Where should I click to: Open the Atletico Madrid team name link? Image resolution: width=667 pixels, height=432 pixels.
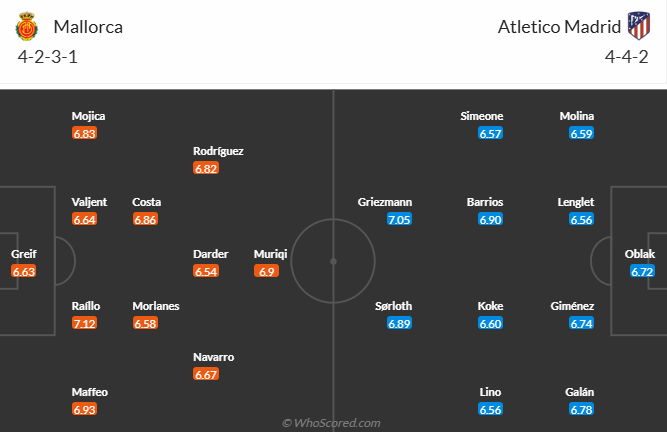tap(555, 27)
